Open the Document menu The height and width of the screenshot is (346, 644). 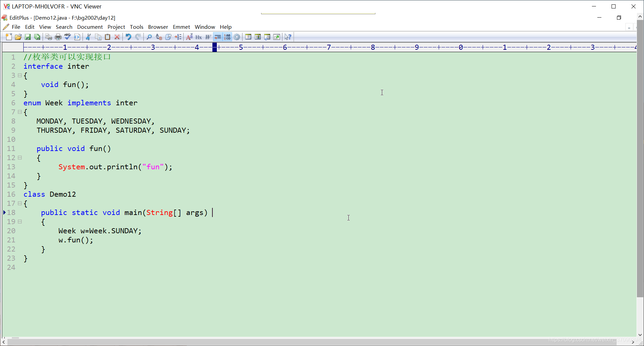pyautogui.click(x=90, y=27)
